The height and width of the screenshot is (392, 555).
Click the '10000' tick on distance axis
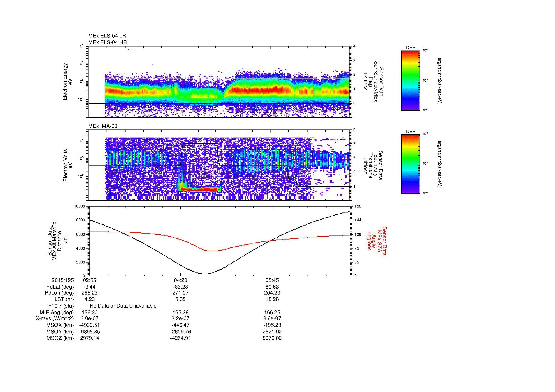(80, 206)
